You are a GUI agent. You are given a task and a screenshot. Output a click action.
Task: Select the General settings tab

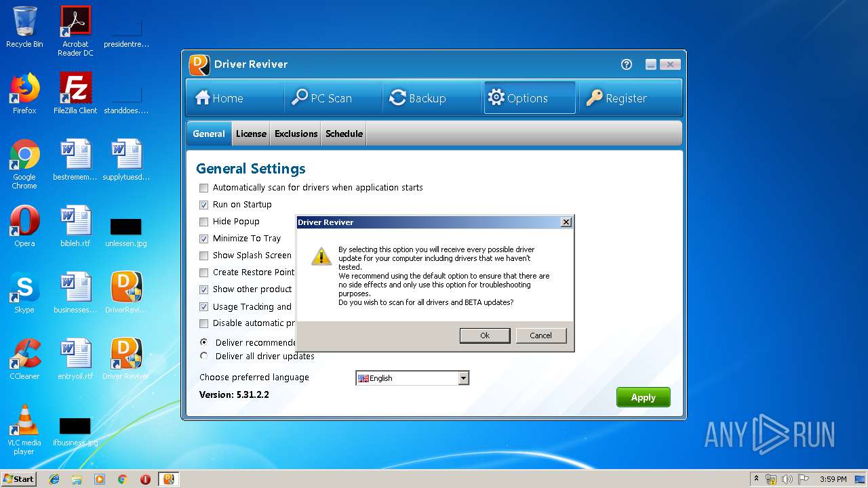click(x=209, y=134)
